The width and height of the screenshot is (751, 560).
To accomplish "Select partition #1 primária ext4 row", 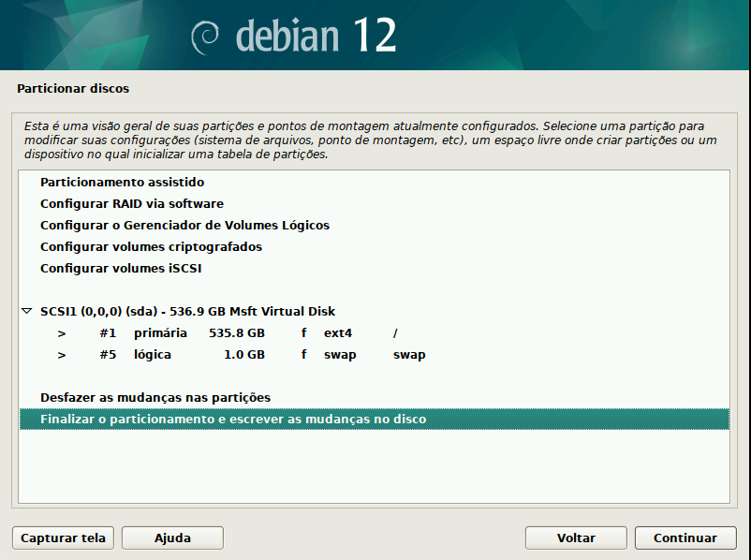I will (x=374, y=333).
